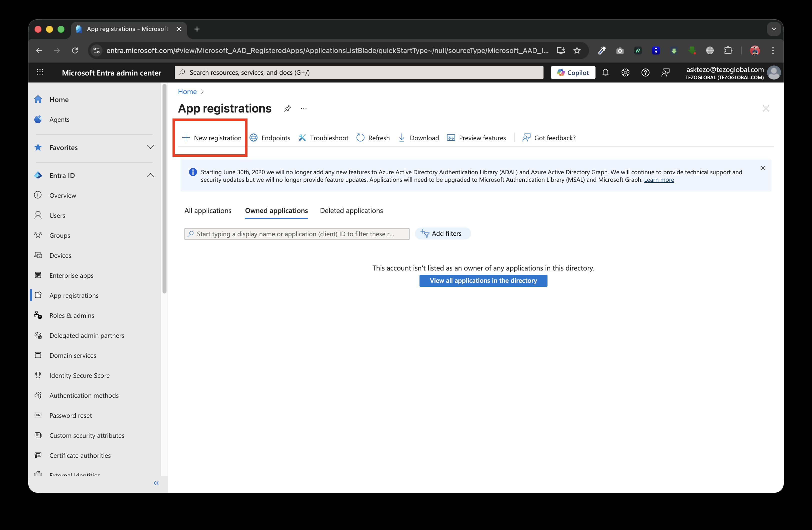Screen dimensions: 812x530
Task: Collapse the Entra ID section
Action: click(x=150, y=175)
